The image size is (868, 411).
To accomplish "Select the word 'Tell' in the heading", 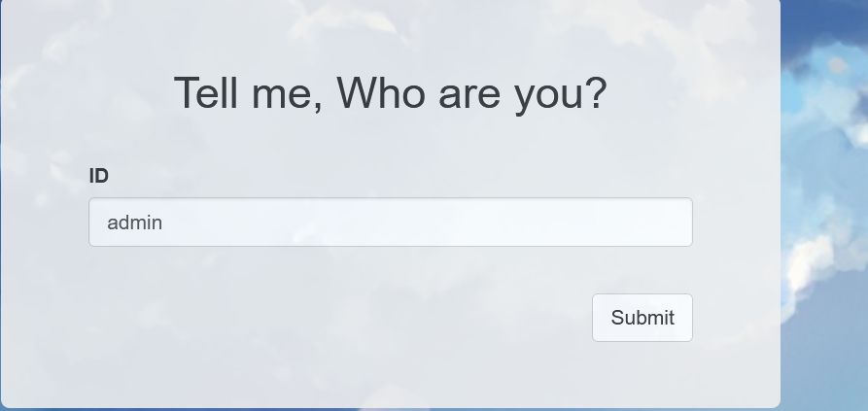I will click(206, 93).
